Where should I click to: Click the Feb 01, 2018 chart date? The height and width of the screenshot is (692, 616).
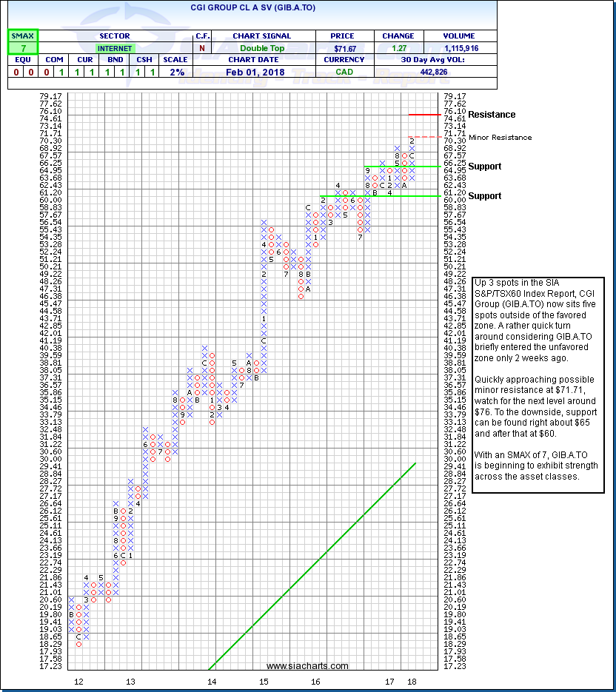coord(252,72)
